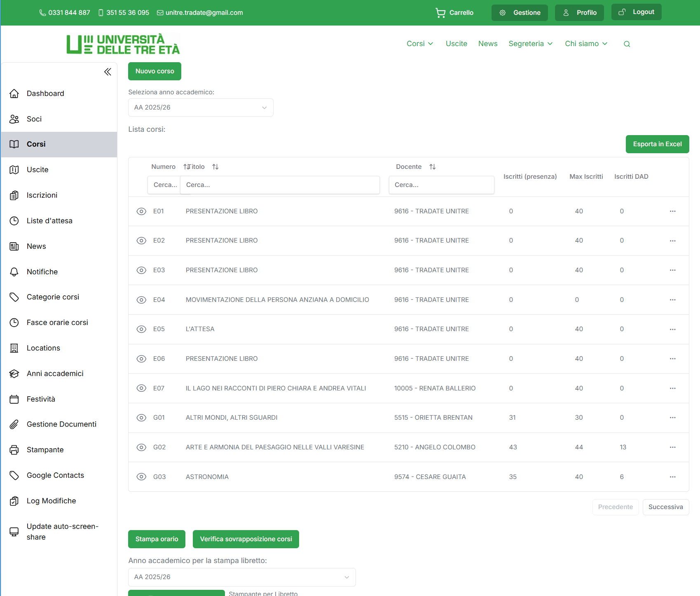Screen dimensions: 700x596
Task: Toggle eye visibility icon for course E01
Action: click(141, 211)
